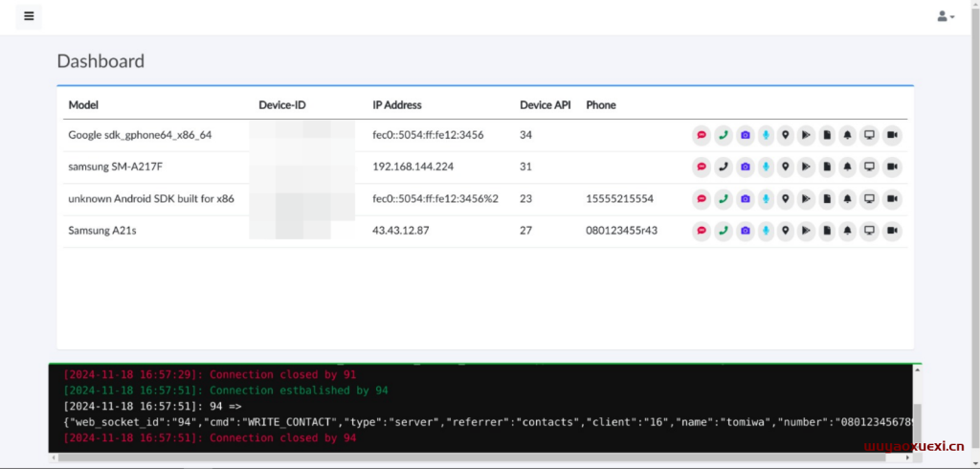The image size is (980, 469).
Task: Click monitor icon for Google sdk_gphone64_x86_64
Action: [x=869, y=135]
